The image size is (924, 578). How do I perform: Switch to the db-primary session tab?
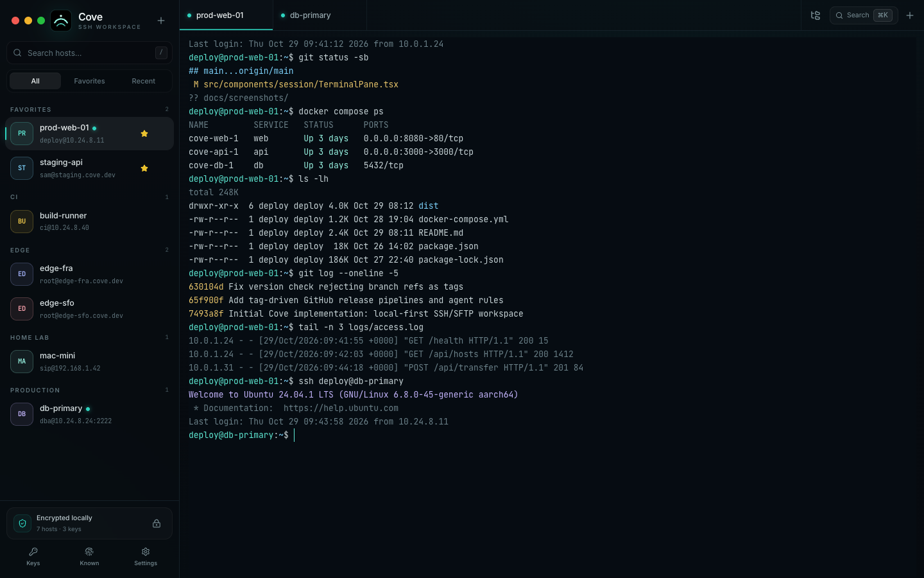pos(320,15)
